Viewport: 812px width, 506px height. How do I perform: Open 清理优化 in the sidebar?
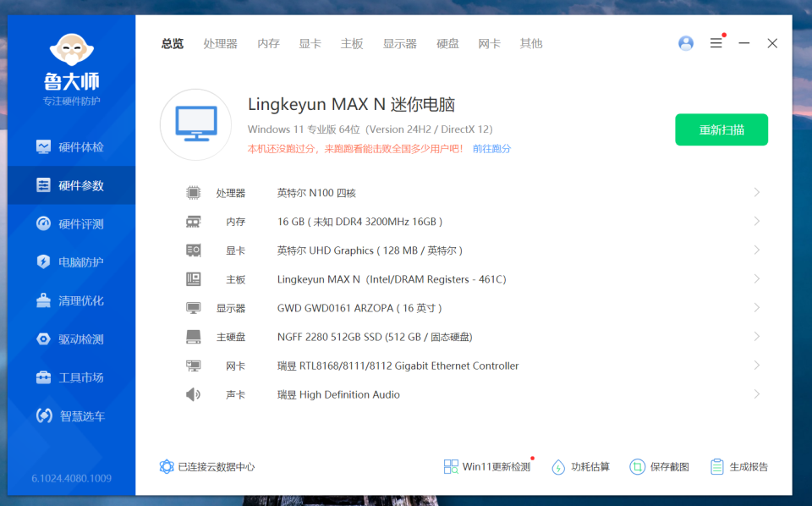tap(71, 300)
